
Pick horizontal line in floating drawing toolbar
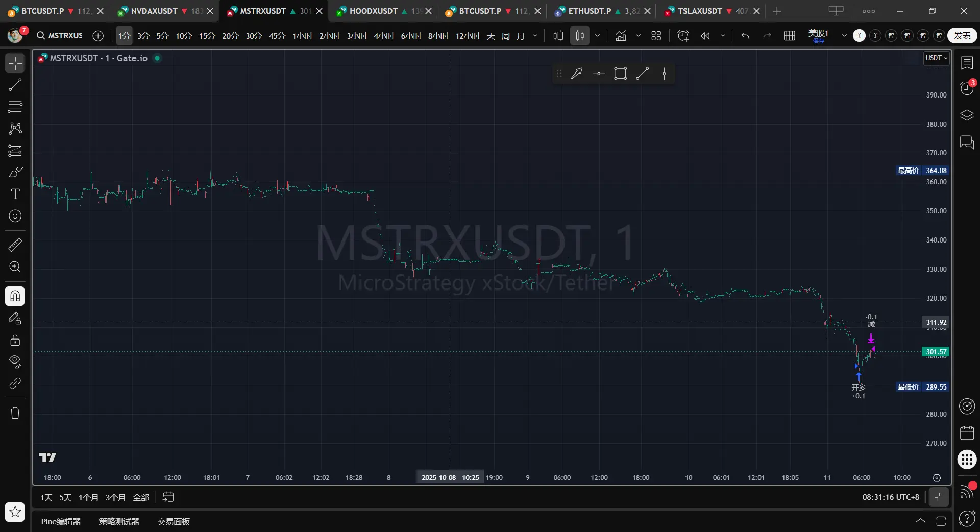(599, 74)
